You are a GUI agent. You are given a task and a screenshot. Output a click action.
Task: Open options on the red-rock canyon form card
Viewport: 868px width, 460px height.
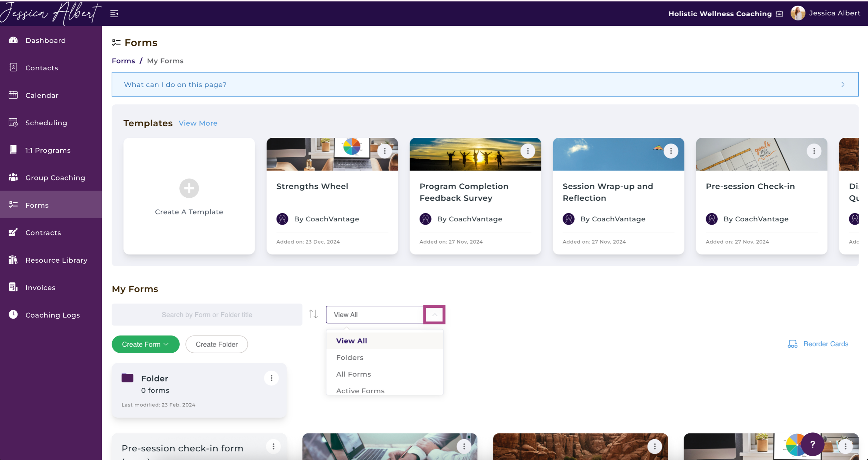point(655,446)
